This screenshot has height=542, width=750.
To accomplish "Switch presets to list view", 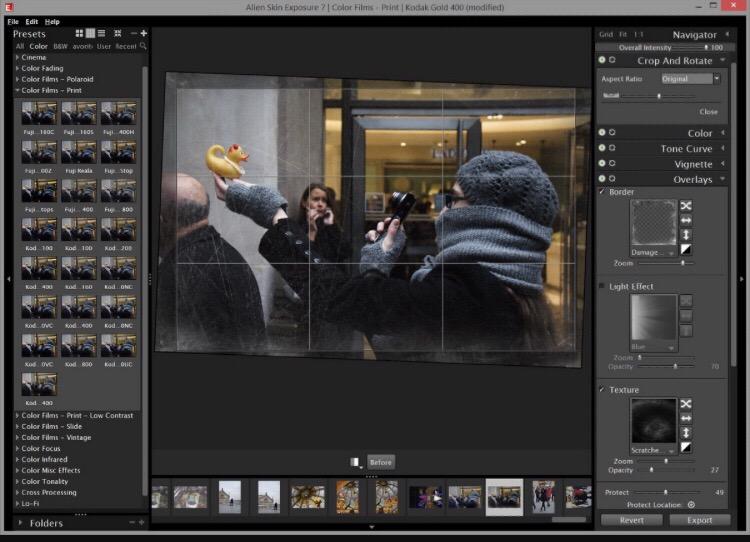I will pyautogui.click(x=101, y=33).
